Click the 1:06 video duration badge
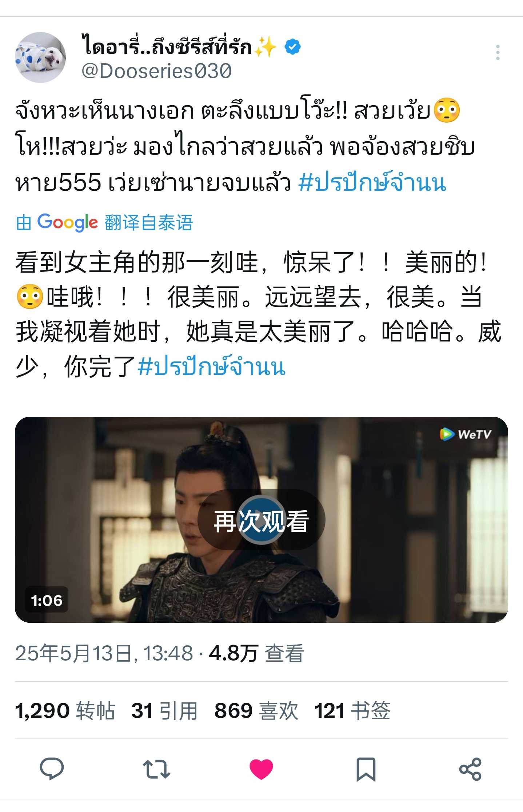The image size is (523, 812). [47, 601]
